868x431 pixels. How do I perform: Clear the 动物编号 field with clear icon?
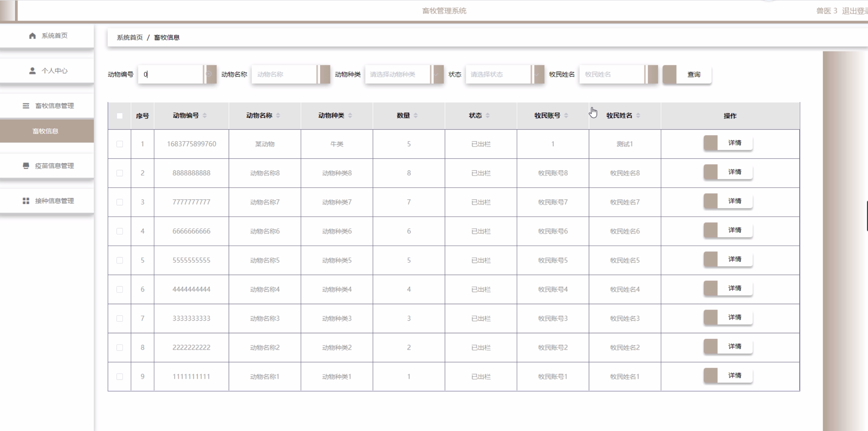tap(209, 74)
